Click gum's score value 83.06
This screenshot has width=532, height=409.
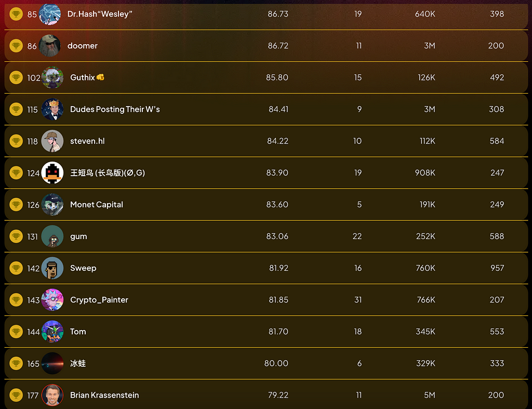point(277,236)
